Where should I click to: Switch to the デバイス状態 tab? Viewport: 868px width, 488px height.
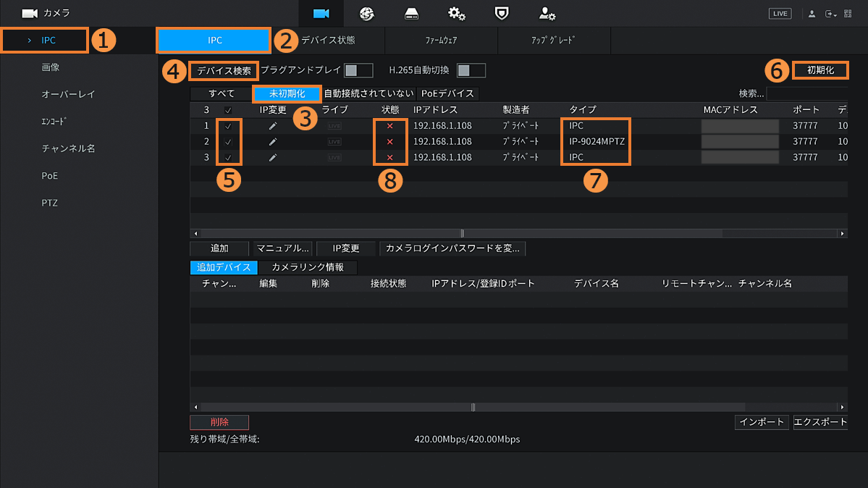pos(328,40)
